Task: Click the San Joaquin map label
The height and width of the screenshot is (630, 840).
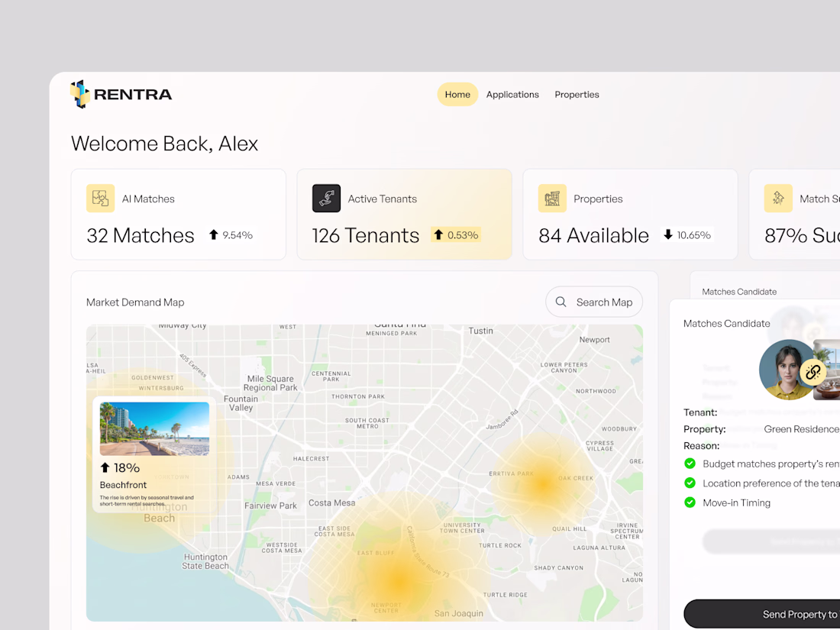Action: [x=459, y=613]
